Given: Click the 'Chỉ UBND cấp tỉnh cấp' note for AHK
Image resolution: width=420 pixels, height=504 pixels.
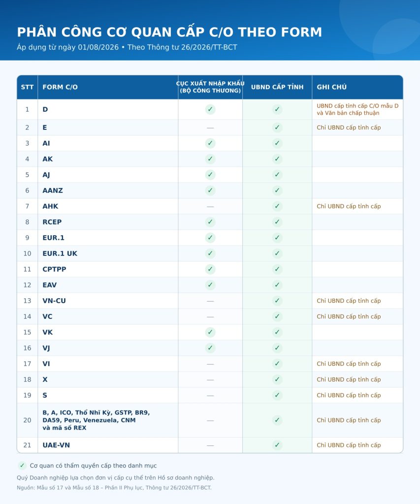Looking at the screenshot, I should coord(349,206).
